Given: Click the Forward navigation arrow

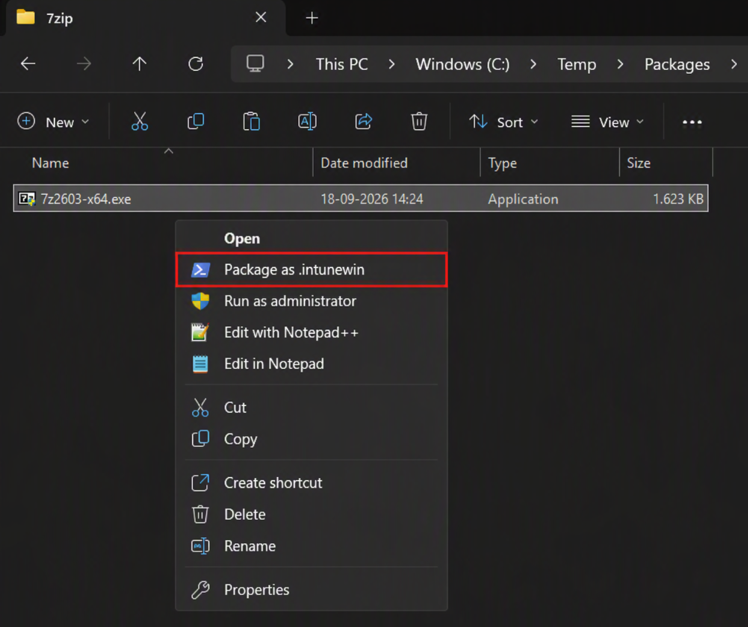Looking at the screenshot, I should pos(84,63).
